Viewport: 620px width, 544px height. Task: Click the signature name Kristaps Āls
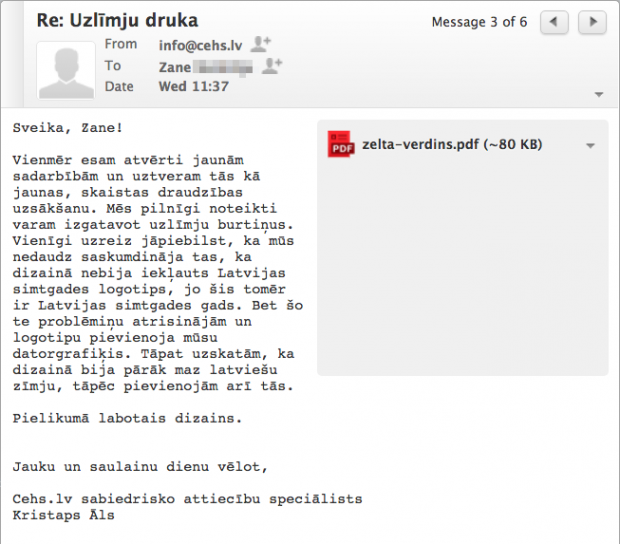(x=64, y=516)
